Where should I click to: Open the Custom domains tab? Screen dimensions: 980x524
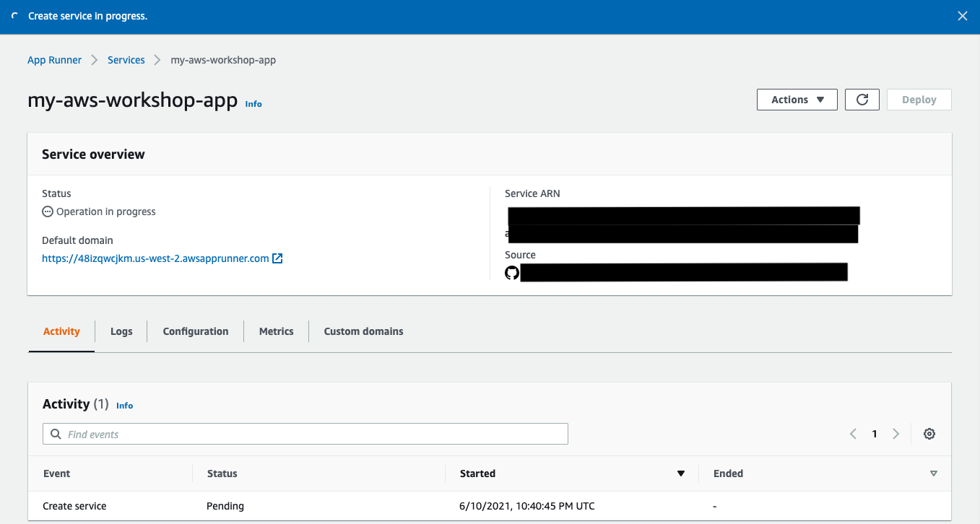click(x=363, y=331)
